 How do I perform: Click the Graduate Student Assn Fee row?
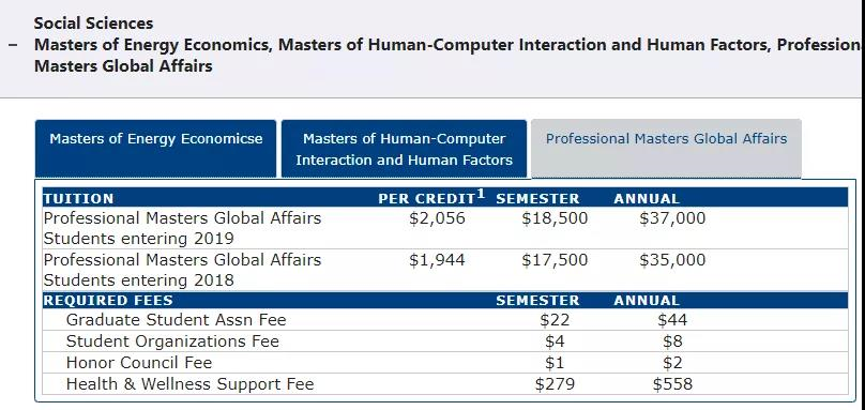(x=445, y=320)
